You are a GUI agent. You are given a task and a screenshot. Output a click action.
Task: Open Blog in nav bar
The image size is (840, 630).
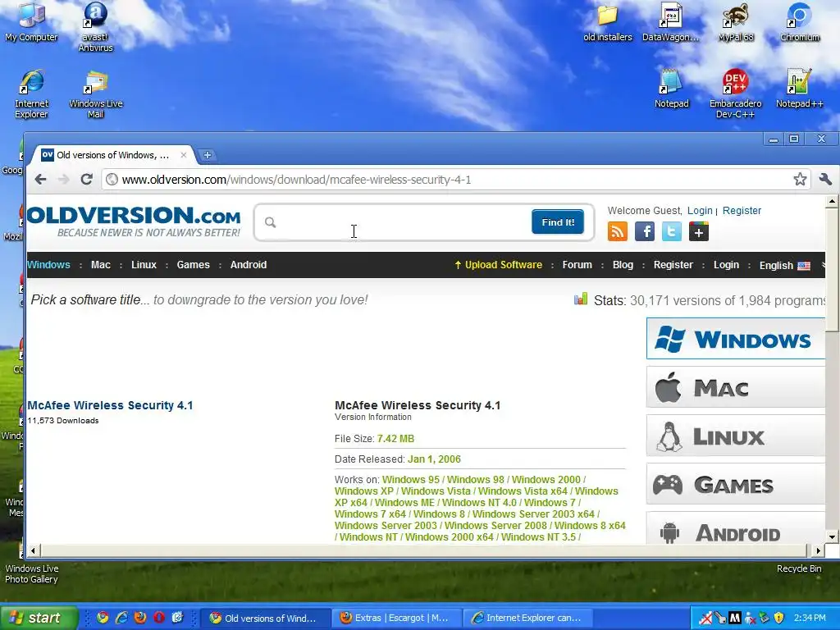coord(623,265)
